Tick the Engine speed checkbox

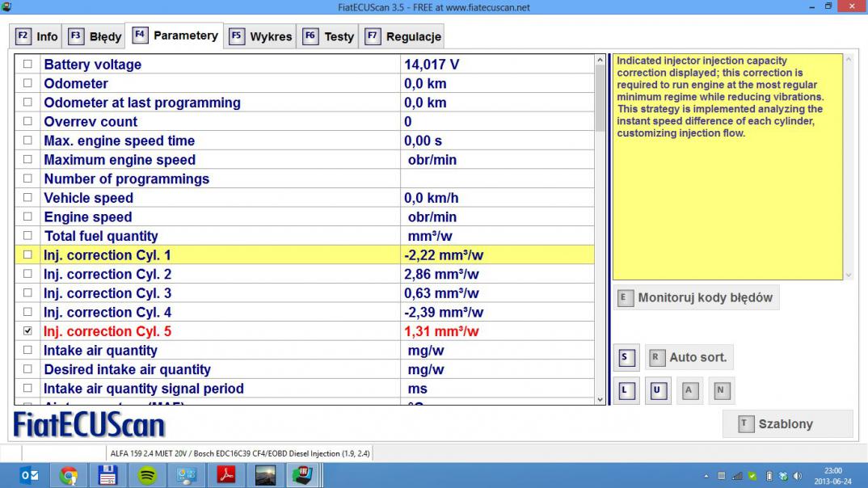point(28,217)
